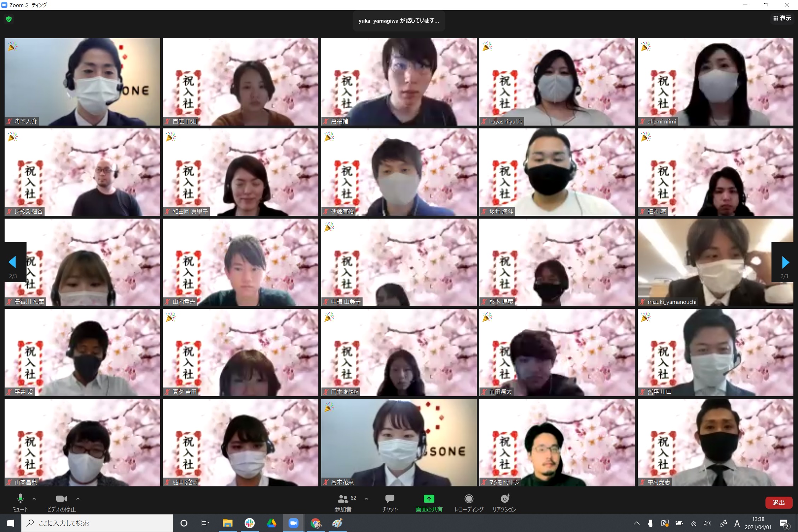Expand video options arrow beside camera
Viewport: 798px width, 532px height.
[x=78, y=499]
